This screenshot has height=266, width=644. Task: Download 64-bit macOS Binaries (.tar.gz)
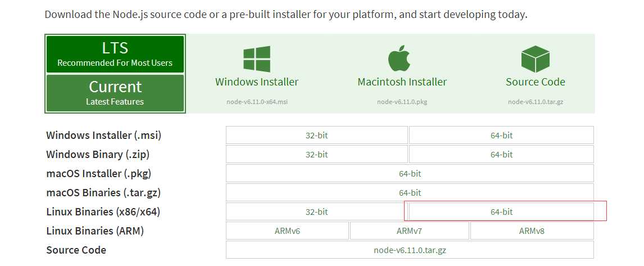pos(410,193)
